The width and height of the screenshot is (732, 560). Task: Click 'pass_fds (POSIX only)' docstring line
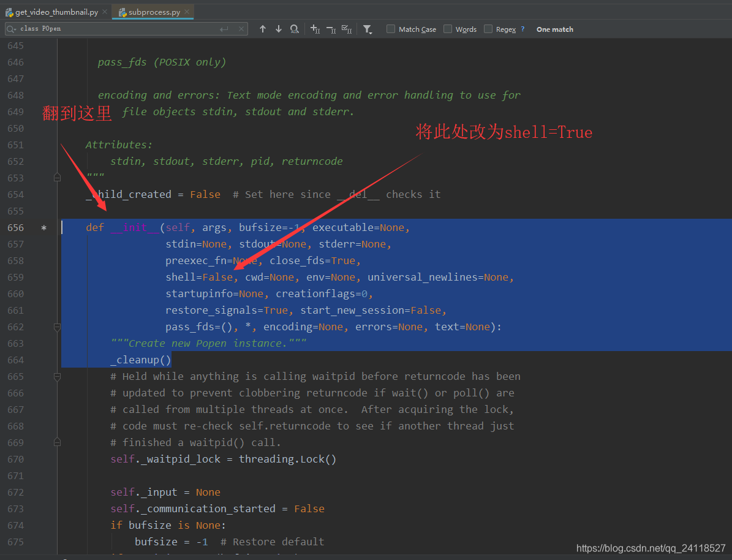(x=162, y=62)
